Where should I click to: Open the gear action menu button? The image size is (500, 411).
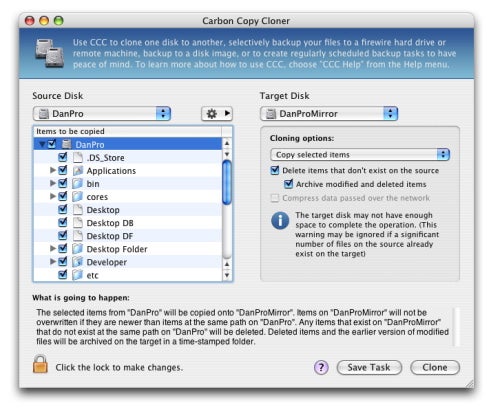(x=217, y=114)
